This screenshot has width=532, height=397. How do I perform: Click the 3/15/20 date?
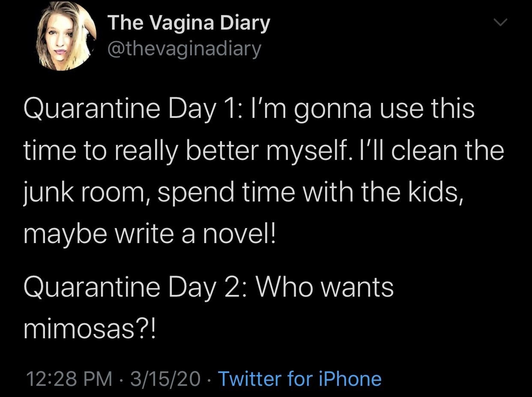pyautogui.click(x=165, y=379)
